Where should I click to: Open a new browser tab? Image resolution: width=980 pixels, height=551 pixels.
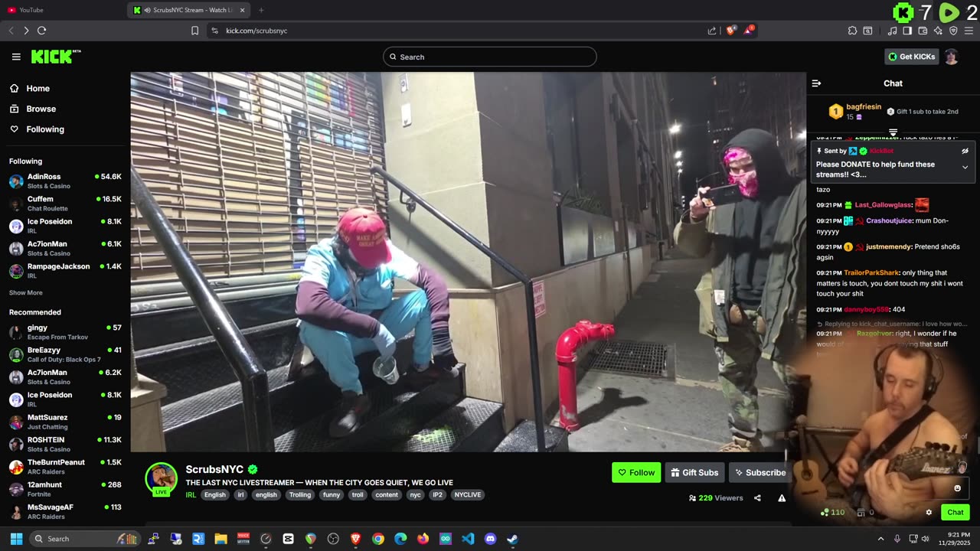[261, 10]
